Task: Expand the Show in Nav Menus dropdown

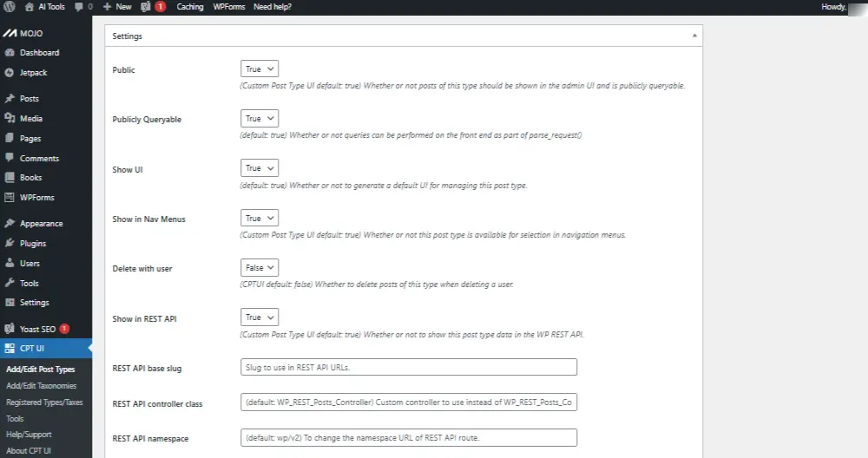Action: pos(260,219)
